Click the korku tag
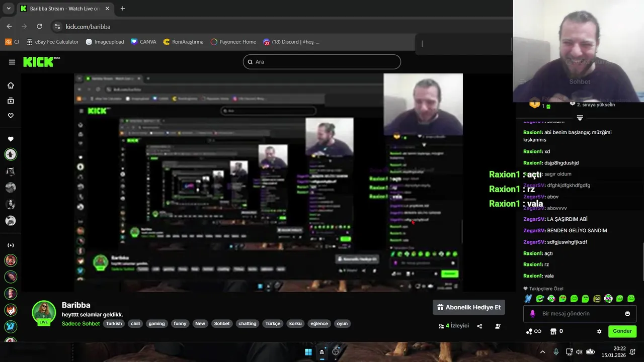644x362 pixels. coord(295,324)
